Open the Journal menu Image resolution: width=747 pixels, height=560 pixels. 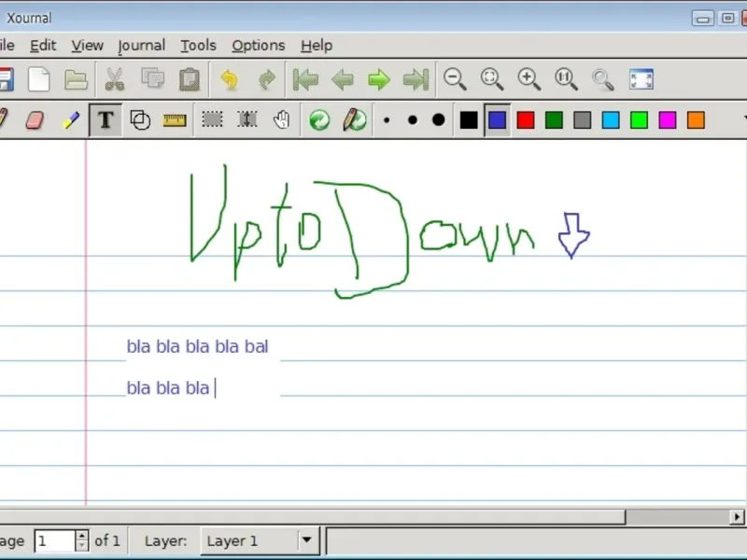tap(142, 46)
